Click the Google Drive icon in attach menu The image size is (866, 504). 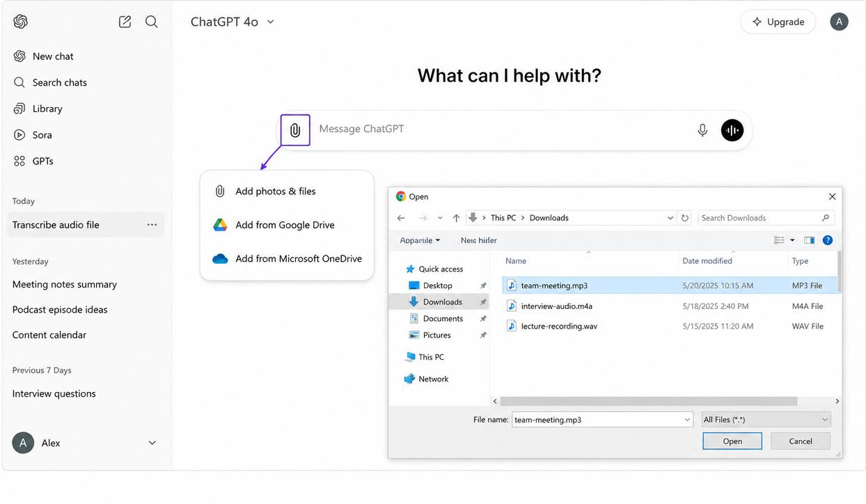[220, 225]
